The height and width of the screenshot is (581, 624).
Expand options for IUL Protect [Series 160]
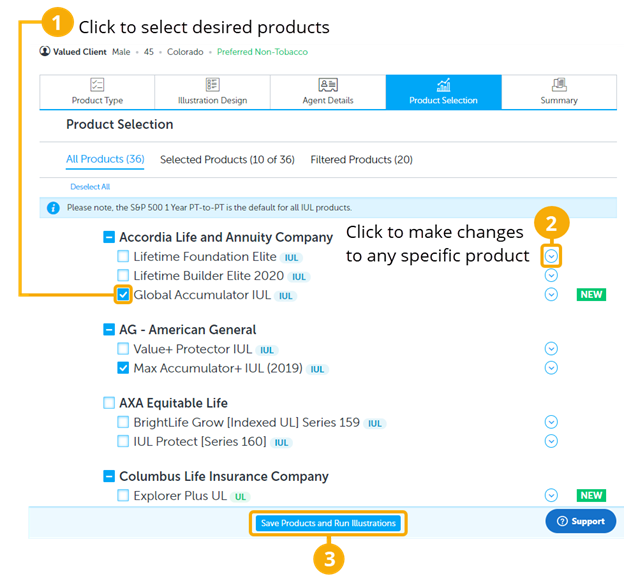point(551,441)
